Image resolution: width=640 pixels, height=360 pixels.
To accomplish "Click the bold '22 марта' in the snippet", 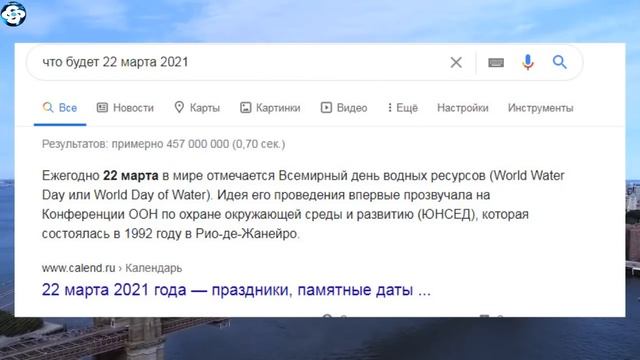I will (131, 176).
